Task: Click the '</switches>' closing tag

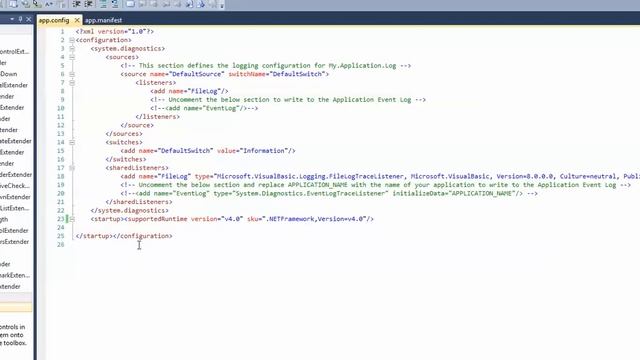Action: click(x=126, y=160)
